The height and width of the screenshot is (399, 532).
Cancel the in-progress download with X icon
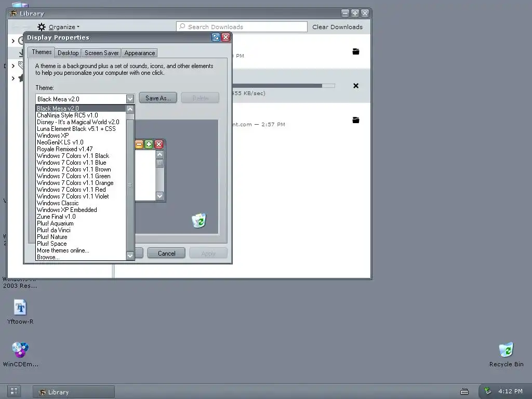355,86
